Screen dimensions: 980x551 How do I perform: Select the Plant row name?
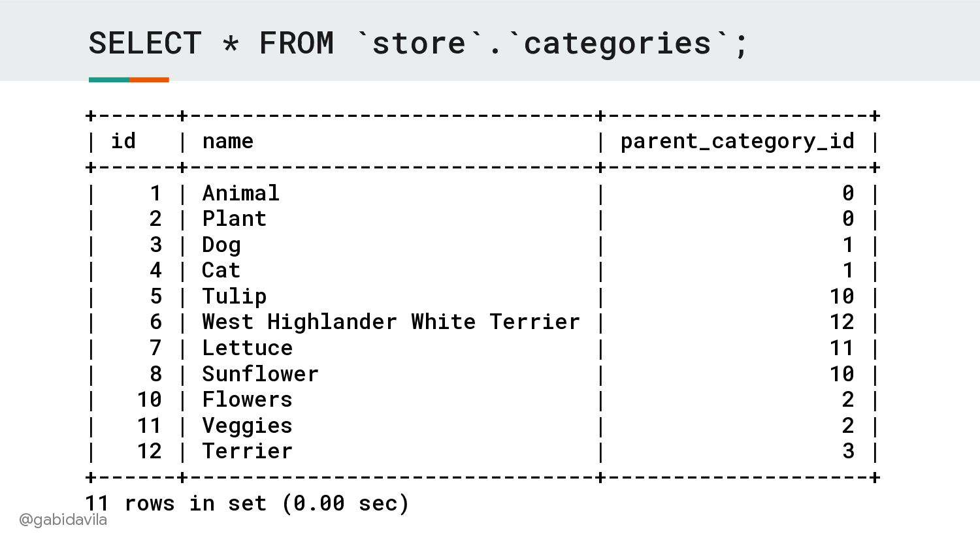[x=234, y=219]
